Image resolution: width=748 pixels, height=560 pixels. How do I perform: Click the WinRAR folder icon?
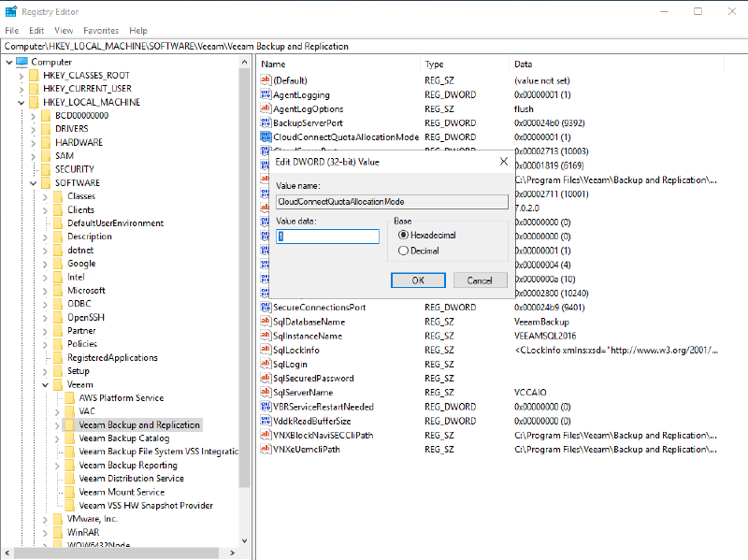[58, 532]
